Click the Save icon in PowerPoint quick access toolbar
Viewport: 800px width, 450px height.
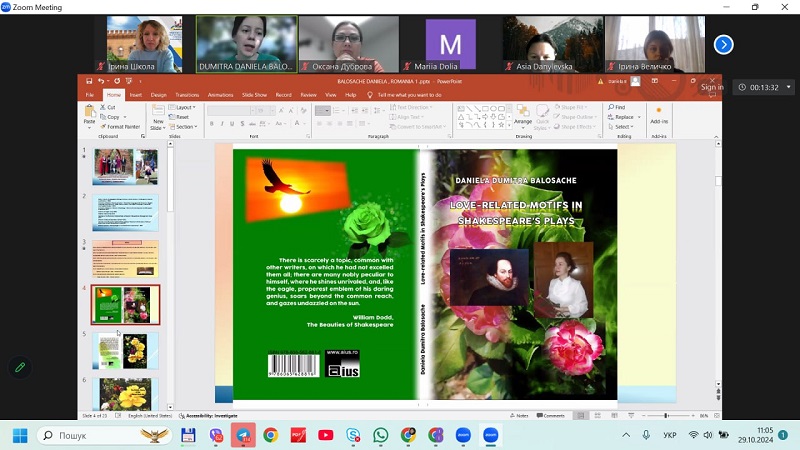point(89,81)
